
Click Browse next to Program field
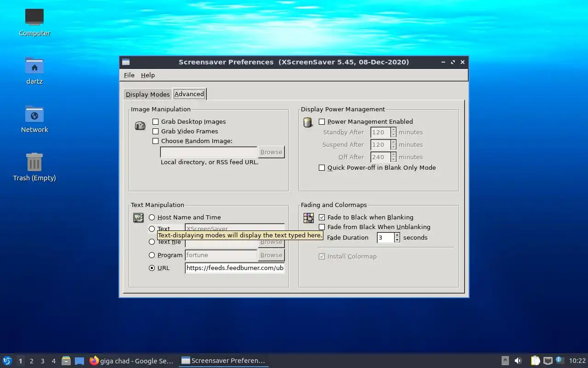[271, 255]
